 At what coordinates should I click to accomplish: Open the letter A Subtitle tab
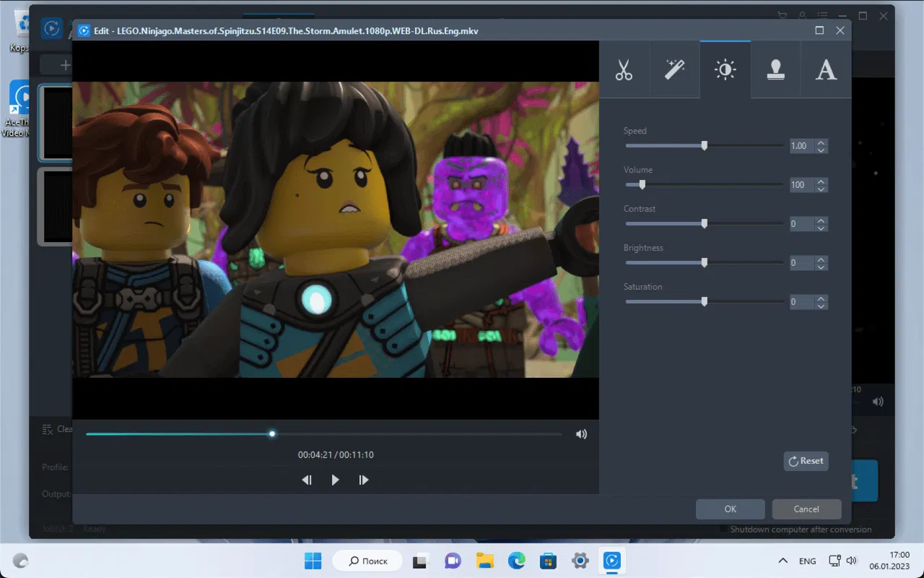click(827, 69)
